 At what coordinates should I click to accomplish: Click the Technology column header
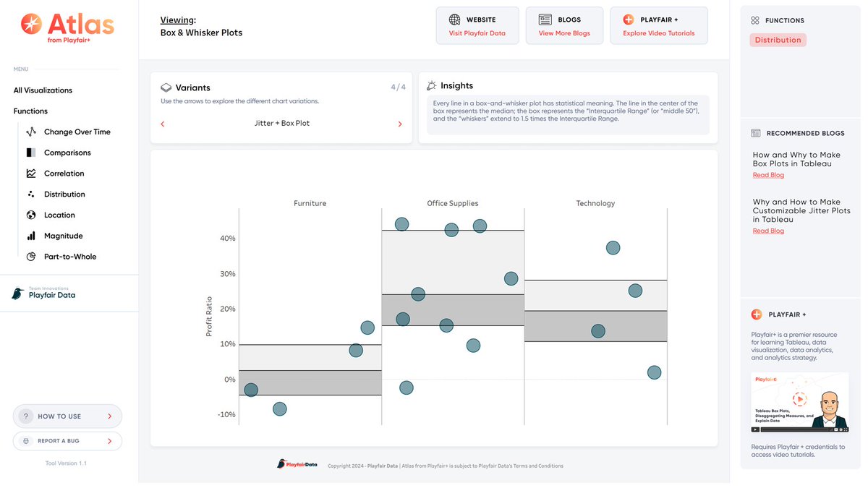point(595,203)
